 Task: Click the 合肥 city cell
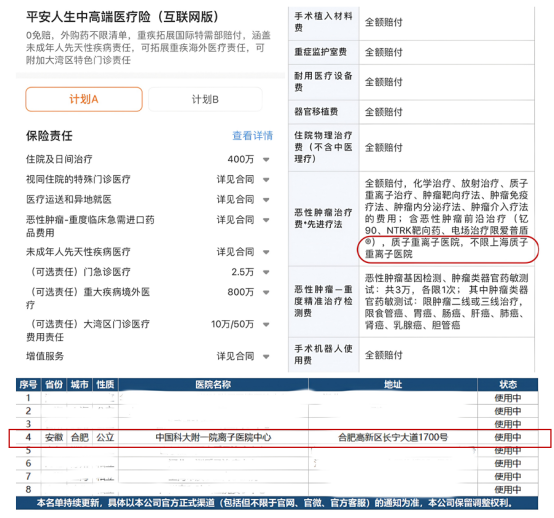(79, 437)
